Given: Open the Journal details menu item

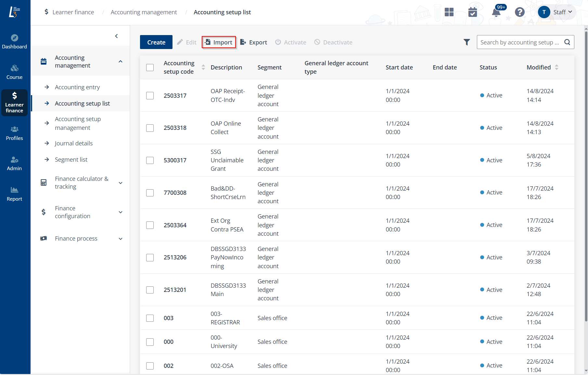Looking at the screenshot, I should click(74, 144).
